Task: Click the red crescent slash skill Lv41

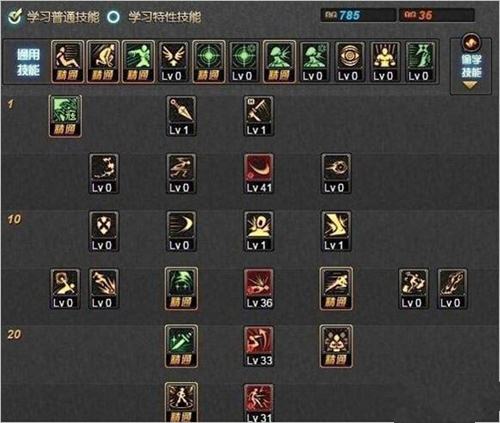Action: 259,173
